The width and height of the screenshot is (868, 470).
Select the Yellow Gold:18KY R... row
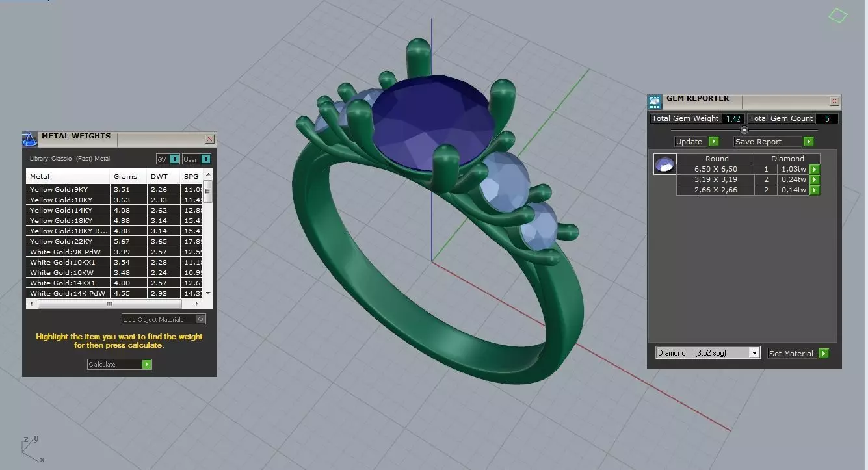click(x=115, y=231)
